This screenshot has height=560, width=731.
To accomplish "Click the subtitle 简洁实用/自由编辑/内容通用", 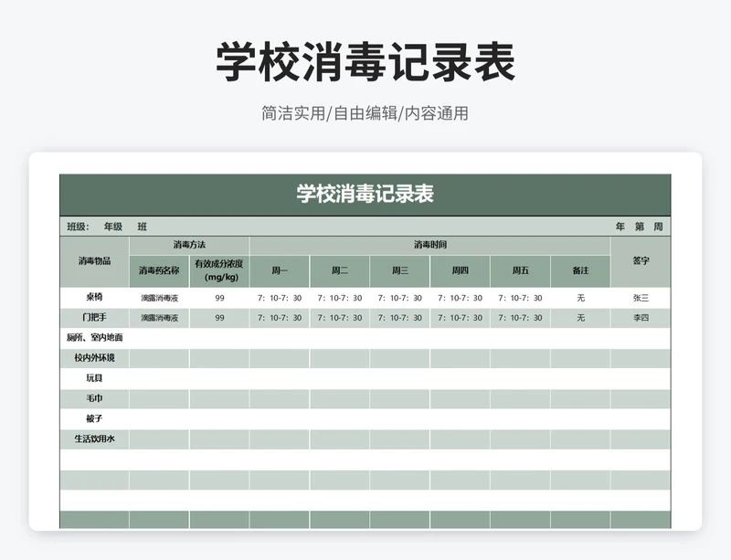I will coord(365,113).
